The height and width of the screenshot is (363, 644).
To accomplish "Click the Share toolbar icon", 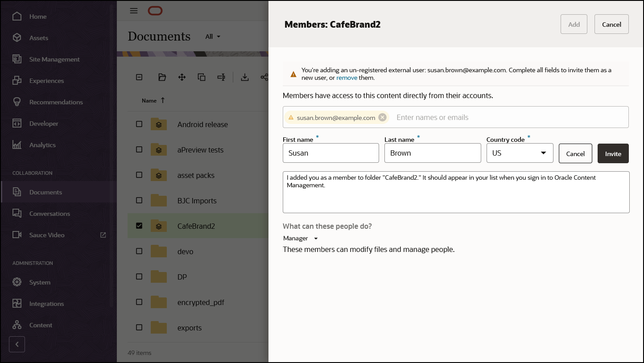I will pos(264,77).
